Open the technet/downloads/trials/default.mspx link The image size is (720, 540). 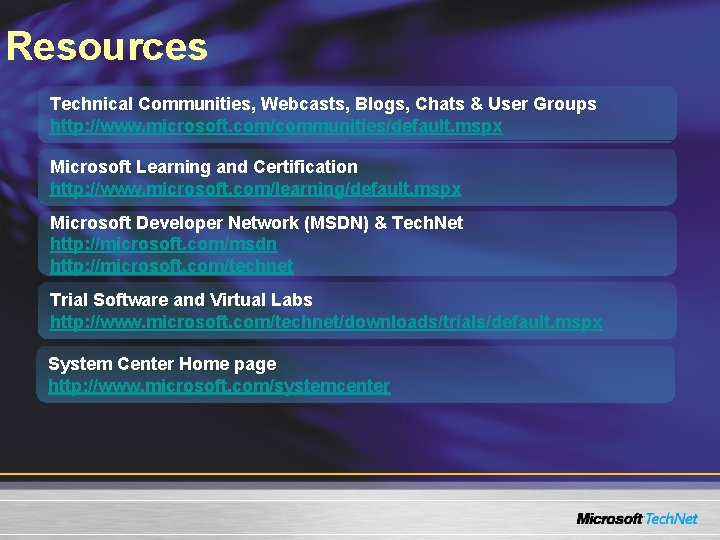[x=326, y=322]
